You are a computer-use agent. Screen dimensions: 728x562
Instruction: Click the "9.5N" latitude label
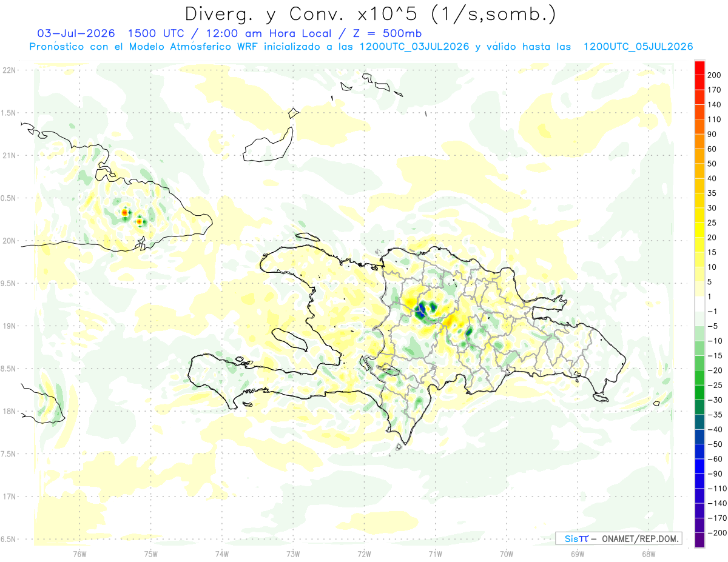(x=9, y=284)
